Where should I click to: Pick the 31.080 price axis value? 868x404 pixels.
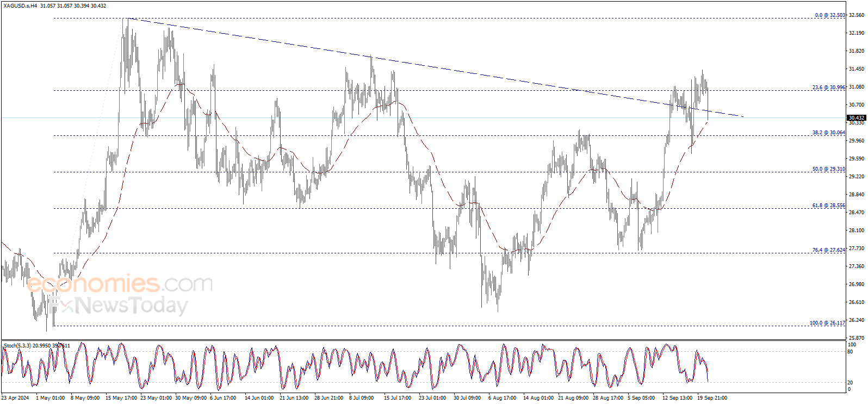pos(857,87)
